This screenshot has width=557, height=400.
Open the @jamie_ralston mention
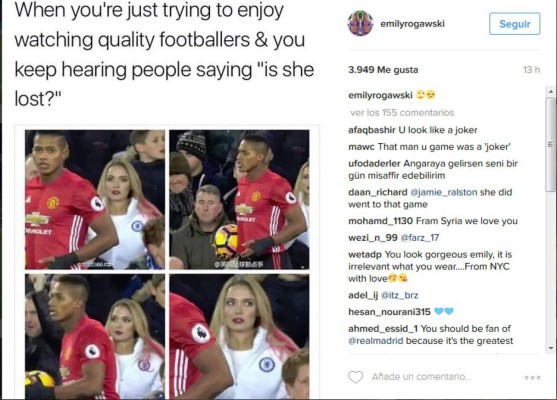tap(443, 192)
